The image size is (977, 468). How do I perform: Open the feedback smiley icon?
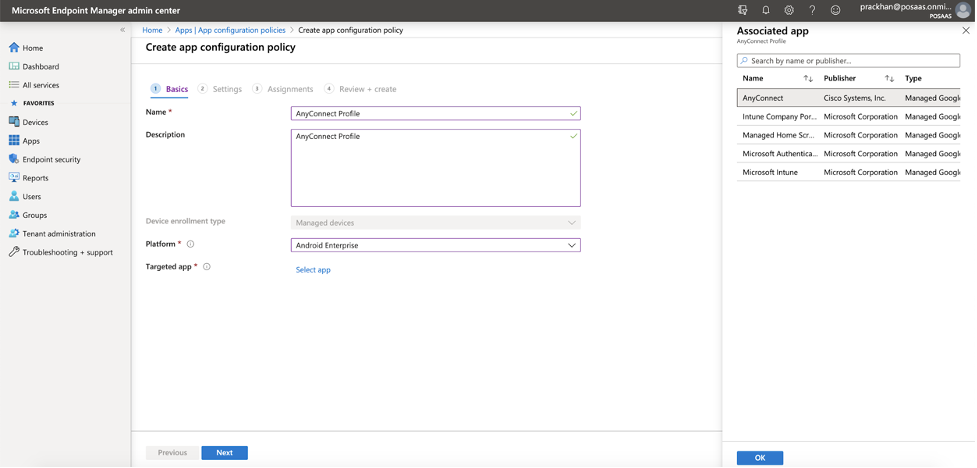[x=836, y=10]
